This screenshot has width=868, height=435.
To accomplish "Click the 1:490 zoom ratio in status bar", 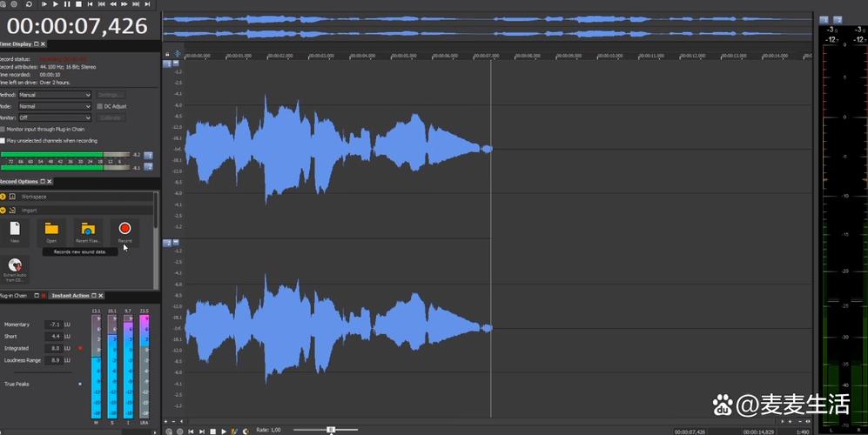I will [803, 432].
